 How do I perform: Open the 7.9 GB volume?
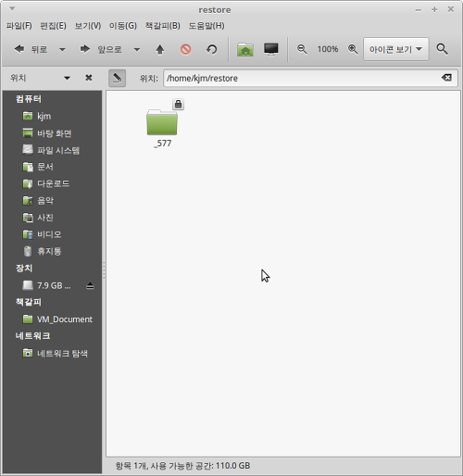[x=46, y=285]
